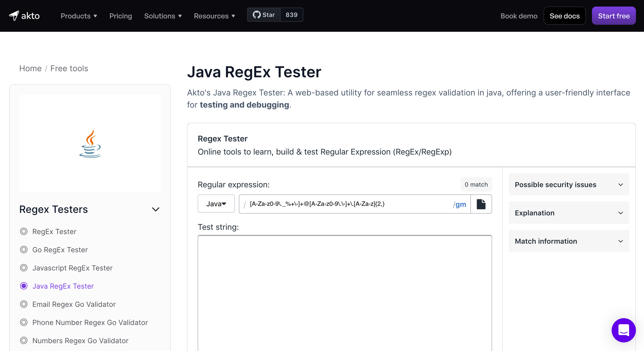Click inside the Test string textarea
This screenshot has height=351, width=644.
pos(345,293)
